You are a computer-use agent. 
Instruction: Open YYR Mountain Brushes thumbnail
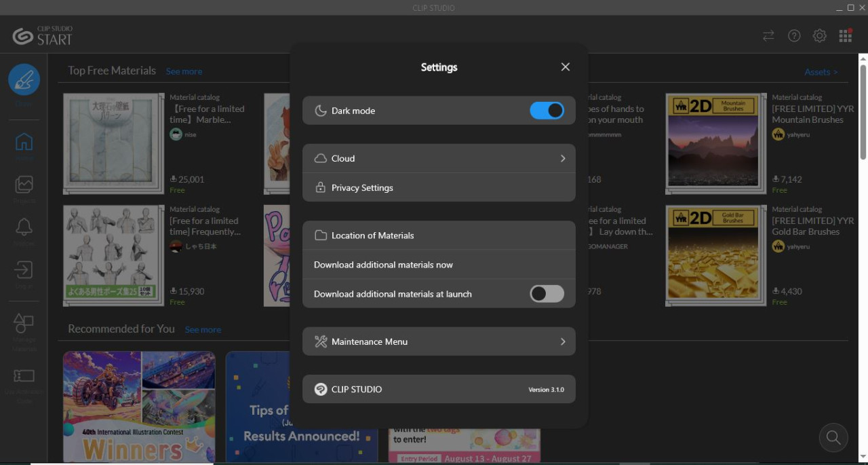[716, 143]
